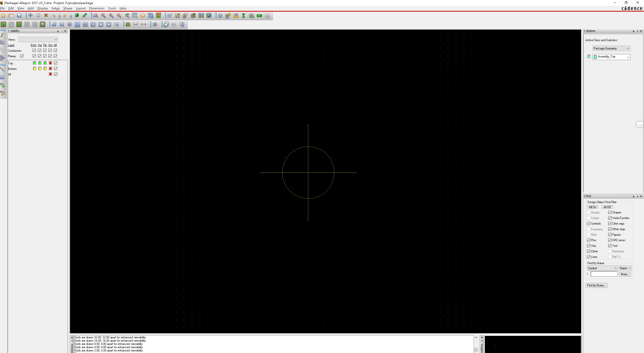Click the red X Delete tool
This screenshot has height=353, width=644.
tap(46, 16)
